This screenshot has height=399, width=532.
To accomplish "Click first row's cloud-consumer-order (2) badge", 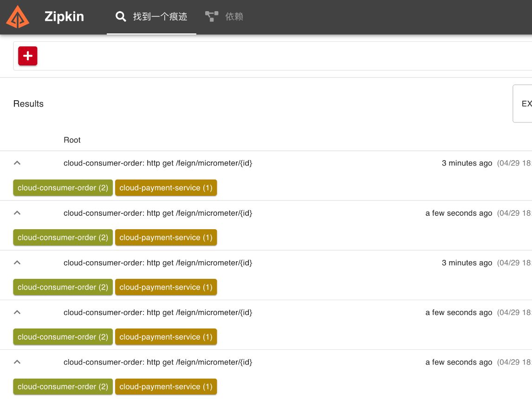I will (63, 188).
